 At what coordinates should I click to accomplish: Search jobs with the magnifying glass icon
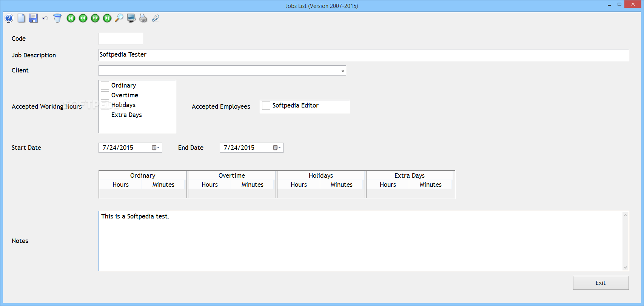coord(119,18)
